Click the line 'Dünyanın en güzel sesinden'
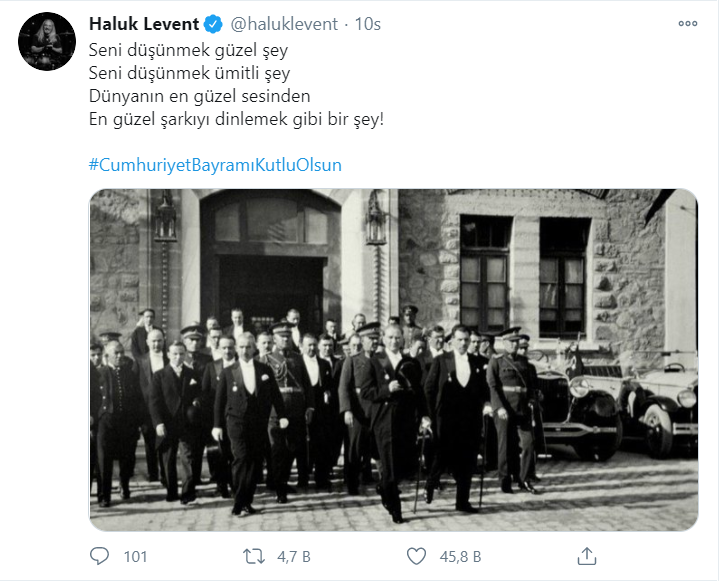The image size is (719, 581). (199, 96)
